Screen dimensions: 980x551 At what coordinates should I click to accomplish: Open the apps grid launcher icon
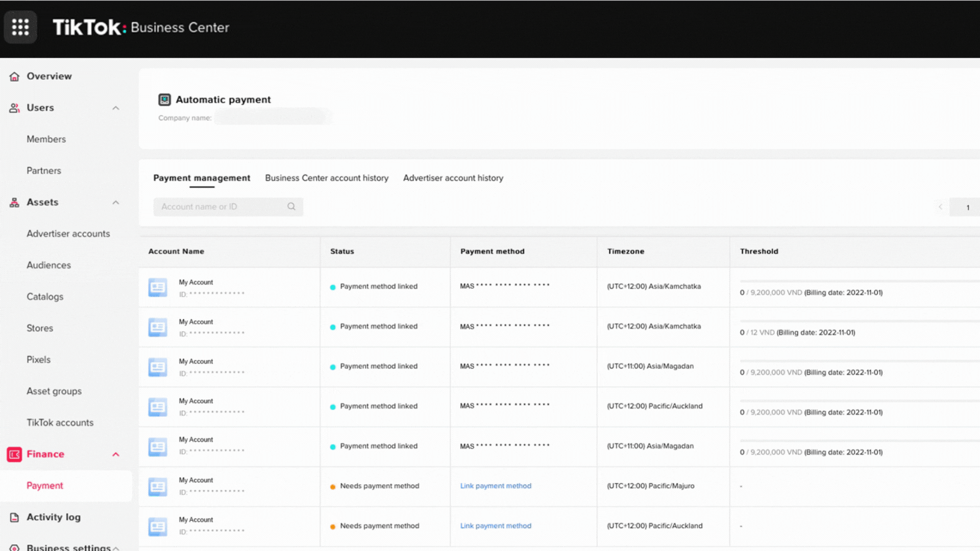tap(20, 27)
